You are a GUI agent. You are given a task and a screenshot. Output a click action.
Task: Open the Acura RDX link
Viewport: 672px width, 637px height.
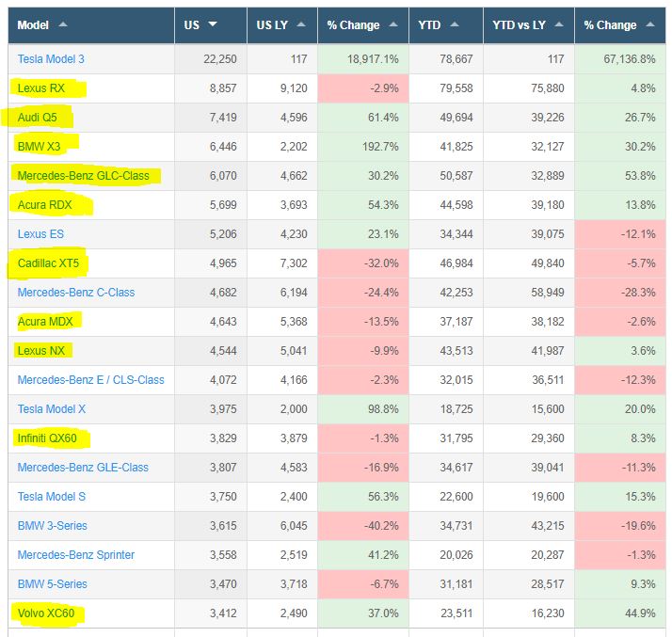pyautogui.click(x=45, y=204)
